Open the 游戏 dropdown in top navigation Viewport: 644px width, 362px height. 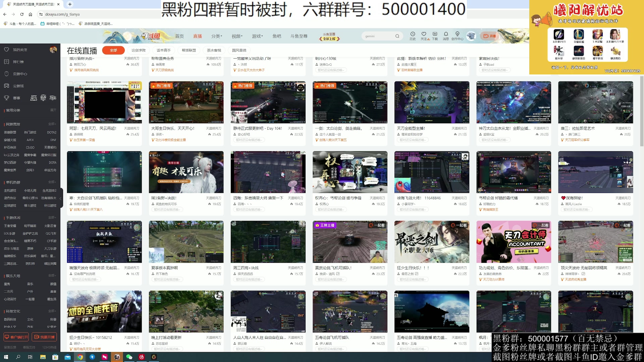click(257, 36)
